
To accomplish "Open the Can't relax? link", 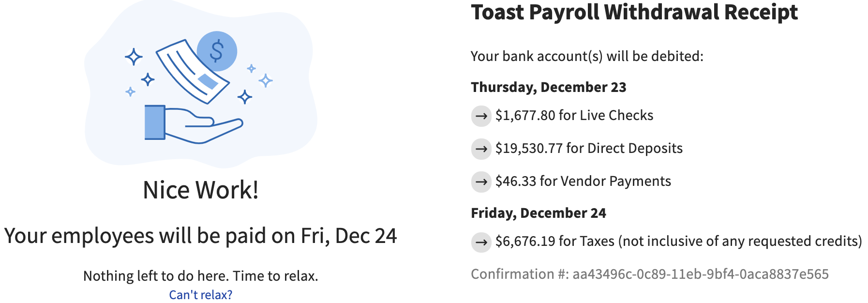I will coord(201,293).
